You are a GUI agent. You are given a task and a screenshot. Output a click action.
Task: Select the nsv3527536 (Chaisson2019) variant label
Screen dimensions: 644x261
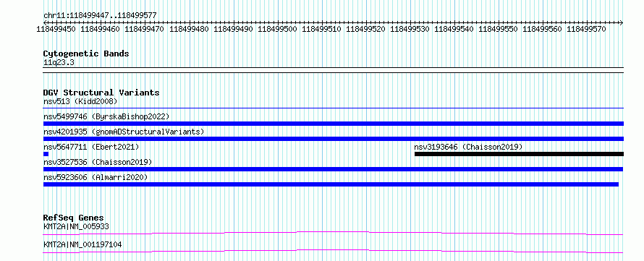point(98,162)
